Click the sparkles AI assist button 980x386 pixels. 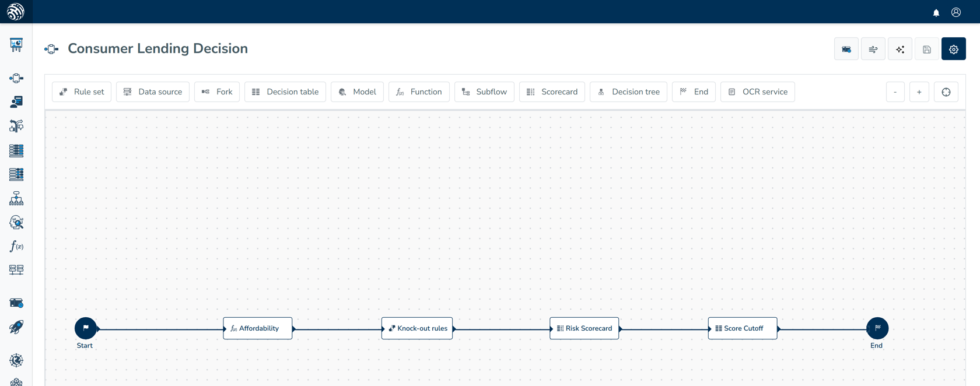900,49
